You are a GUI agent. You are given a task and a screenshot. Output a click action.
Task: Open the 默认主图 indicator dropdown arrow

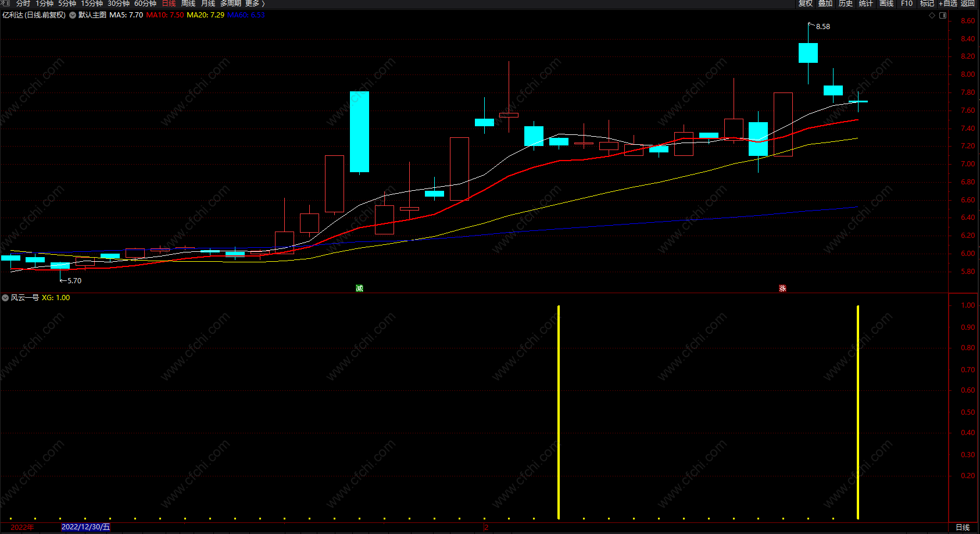click(x=73, y=15)
